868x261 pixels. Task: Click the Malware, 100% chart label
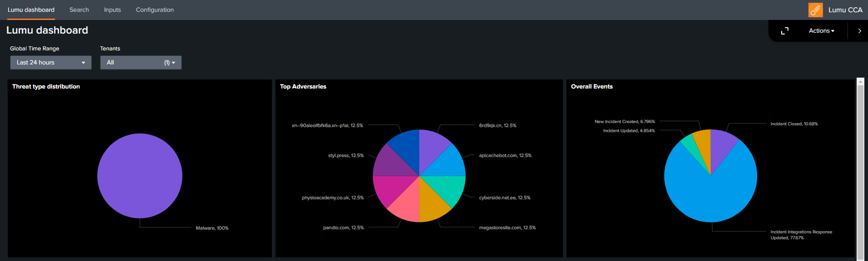(x=212, y=228)
